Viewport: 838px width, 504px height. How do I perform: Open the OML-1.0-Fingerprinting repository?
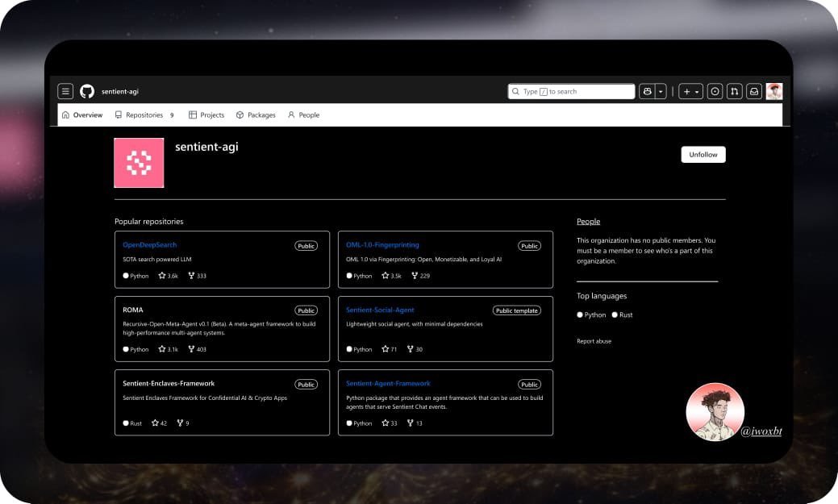[x=382, y=245]
